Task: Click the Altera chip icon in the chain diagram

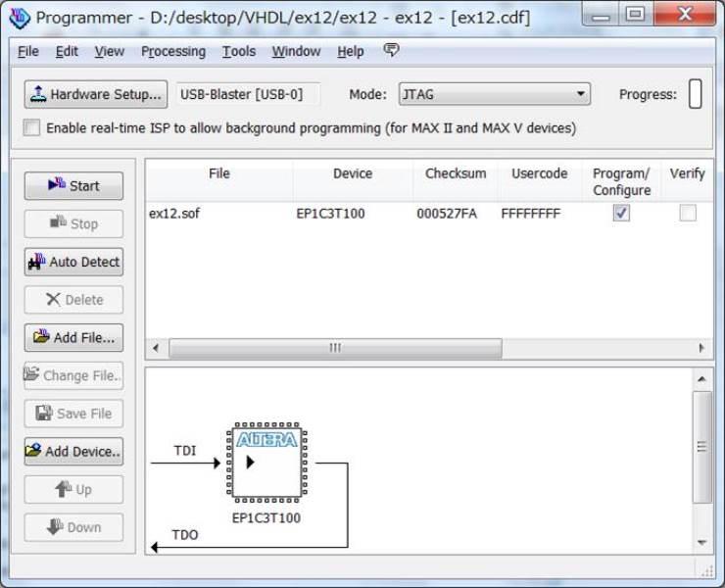Action: coord(266,463)
